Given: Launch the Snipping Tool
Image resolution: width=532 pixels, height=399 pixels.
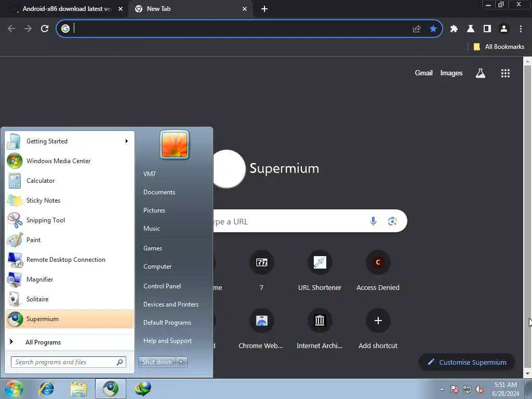Looking at the screenshot, I should tap(70, 220).
